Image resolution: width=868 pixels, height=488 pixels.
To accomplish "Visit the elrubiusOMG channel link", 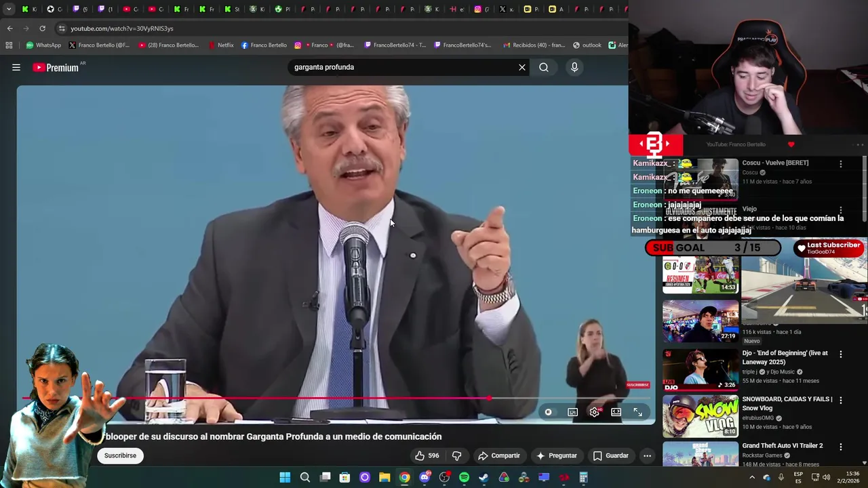I will point(758,418).
